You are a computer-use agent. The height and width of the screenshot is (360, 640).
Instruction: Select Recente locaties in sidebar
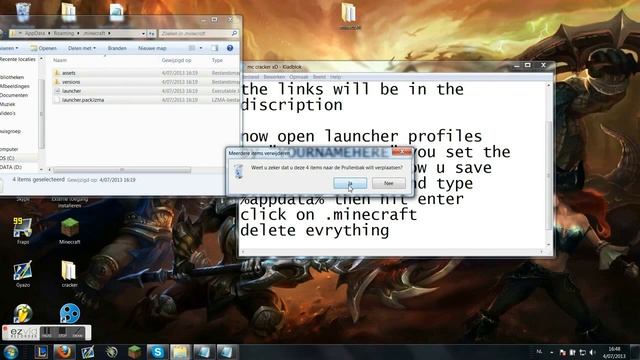18,60
